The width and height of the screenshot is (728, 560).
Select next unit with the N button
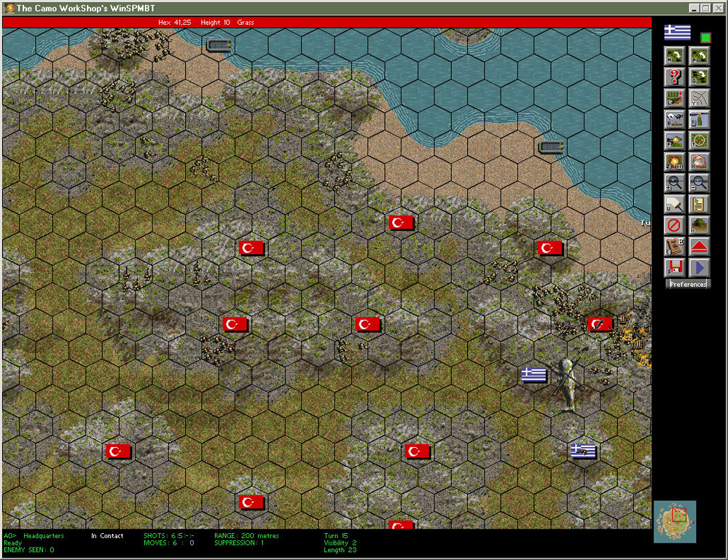(x=674, y=55)
